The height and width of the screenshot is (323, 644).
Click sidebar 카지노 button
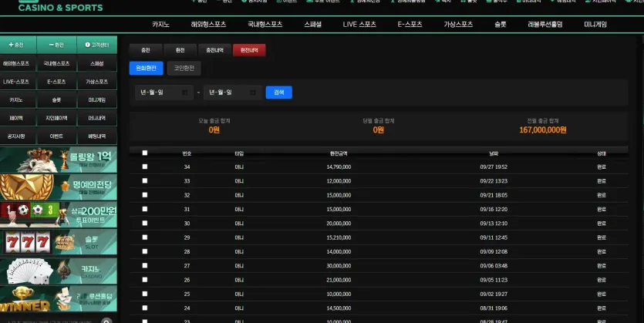[16, 99]
